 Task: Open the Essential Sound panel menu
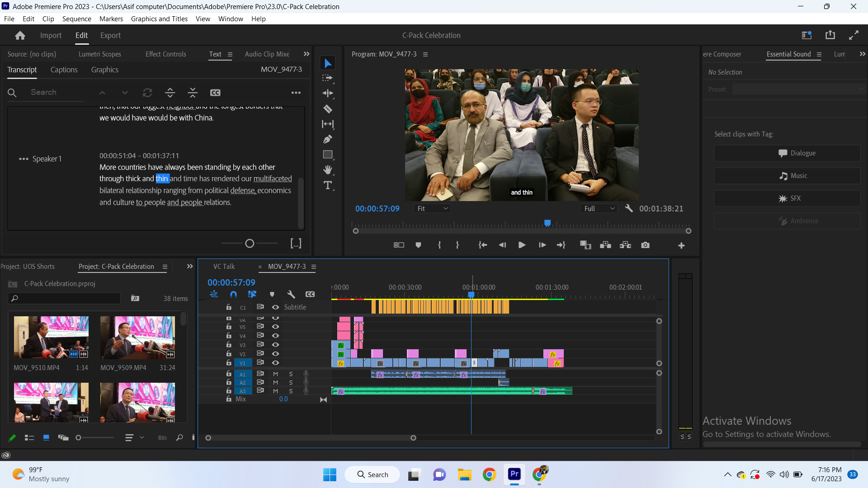(x=819, y=54)
